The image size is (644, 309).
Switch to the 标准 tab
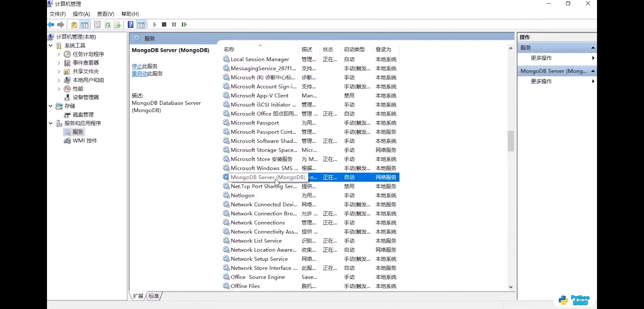pyautogui.click(x=154, y=296)
